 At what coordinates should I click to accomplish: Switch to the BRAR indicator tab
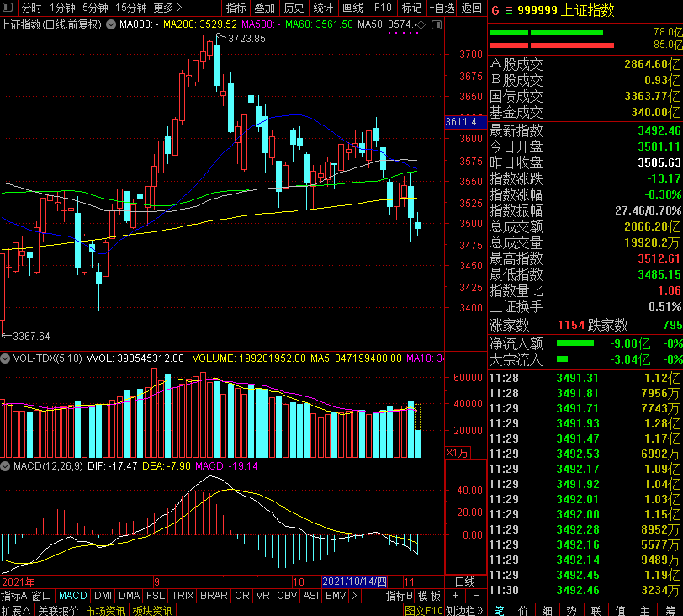(214, 596)
